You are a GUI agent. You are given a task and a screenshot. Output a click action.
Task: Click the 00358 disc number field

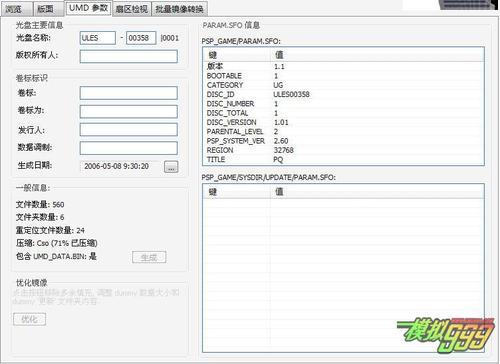[x=141, y=38]
